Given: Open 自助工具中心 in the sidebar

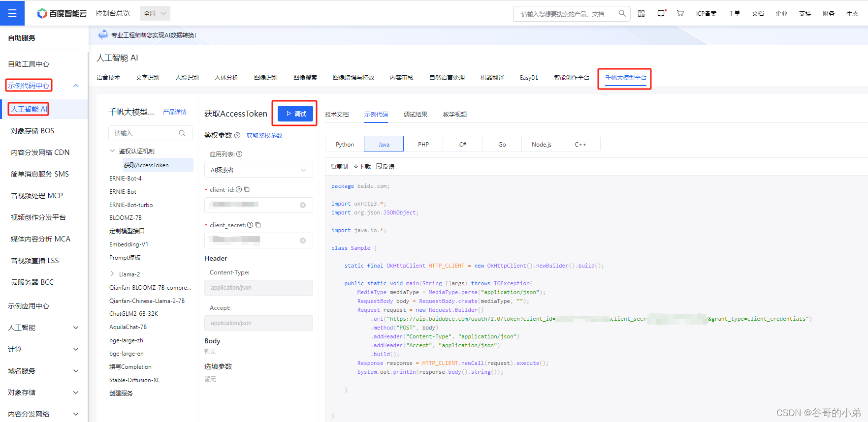Looking at the screenshot, I should tap(29, 64).
